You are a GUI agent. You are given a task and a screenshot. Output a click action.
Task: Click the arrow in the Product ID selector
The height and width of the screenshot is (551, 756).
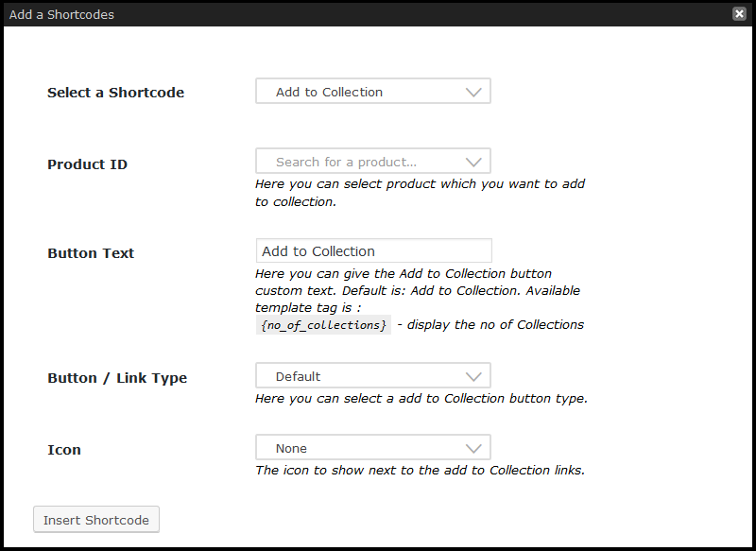(474, 162)
